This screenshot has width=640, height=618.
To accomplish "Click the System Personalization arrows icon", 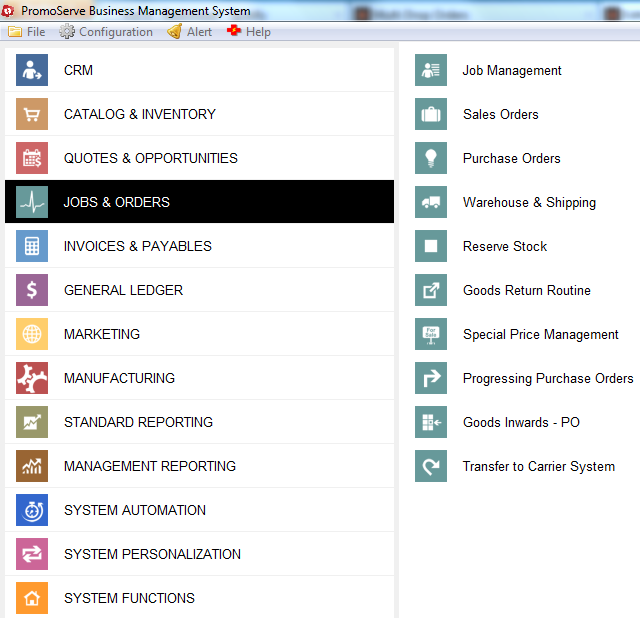I will click(32, 554).
